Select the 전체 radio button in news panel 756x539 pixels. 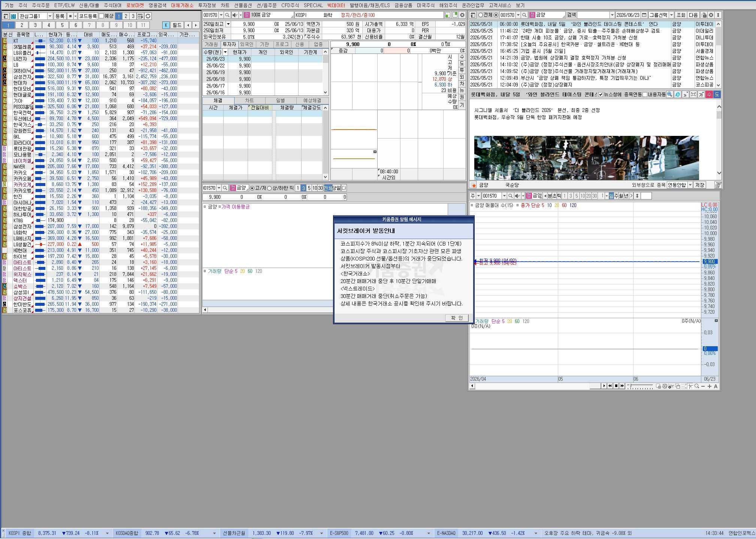coord(481,15)
